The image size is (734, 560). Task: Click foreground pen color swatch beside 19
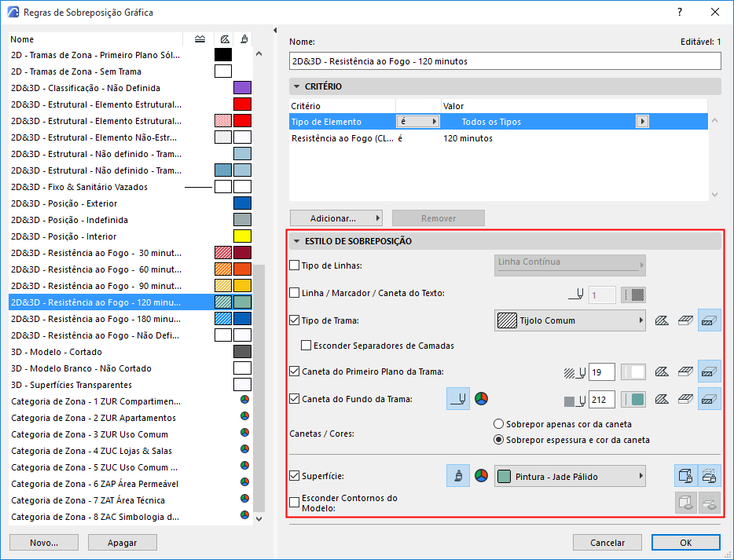coord(633,372)
